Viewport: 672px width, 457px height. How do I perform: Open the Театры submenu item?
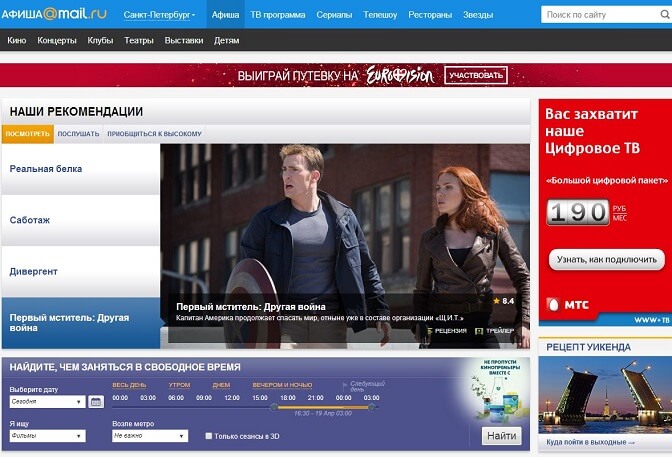pyautogui.click(x=139, y=40)
